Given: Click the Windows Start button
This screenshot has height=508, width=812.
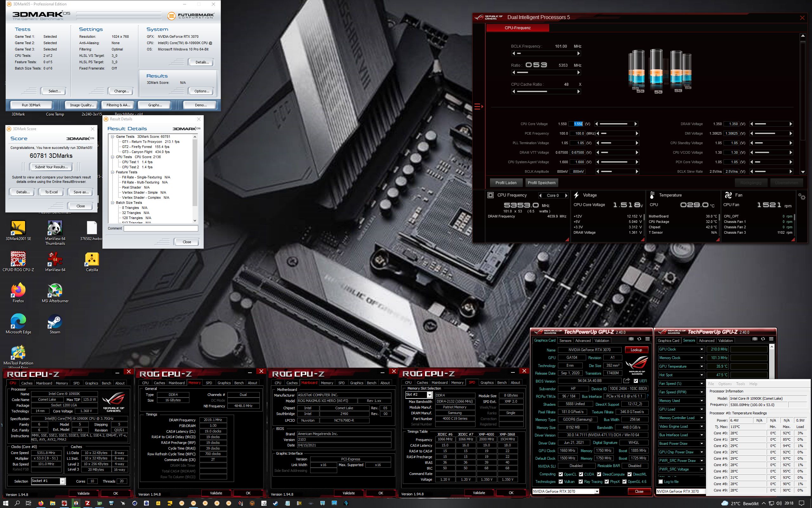Looking at the screenshot, I should (6, 503).
